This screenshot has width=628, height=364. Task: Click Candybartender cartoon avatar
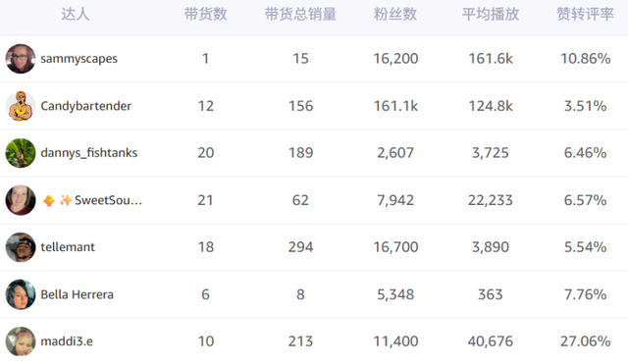coord(21,106)
